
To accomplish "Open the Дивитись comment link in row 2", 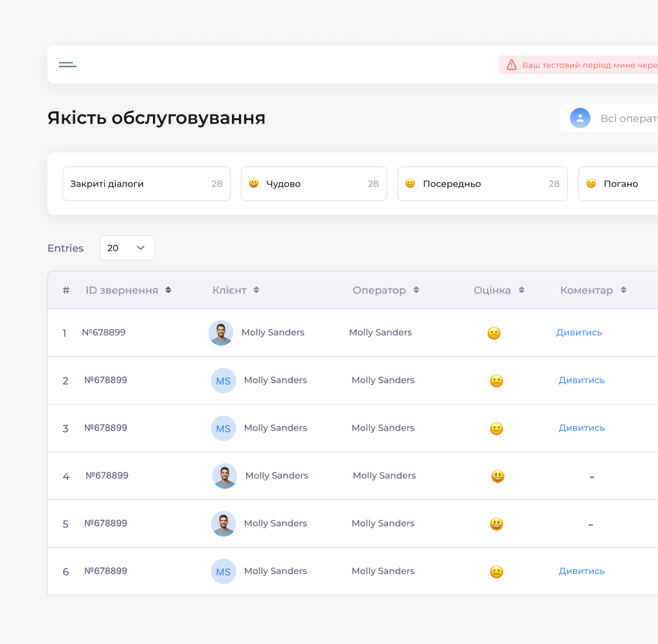I will tap(582, 380).
